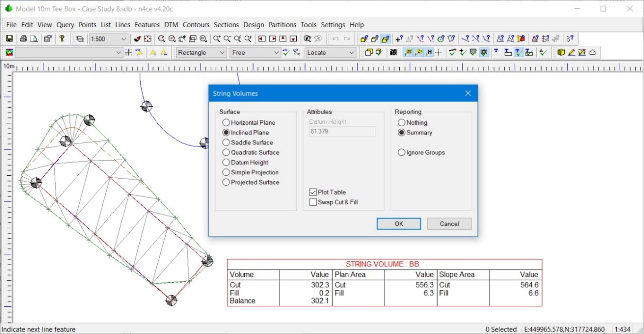
Task: Click the Zoom In magnifier icon
Action: [x=217, y=39]
